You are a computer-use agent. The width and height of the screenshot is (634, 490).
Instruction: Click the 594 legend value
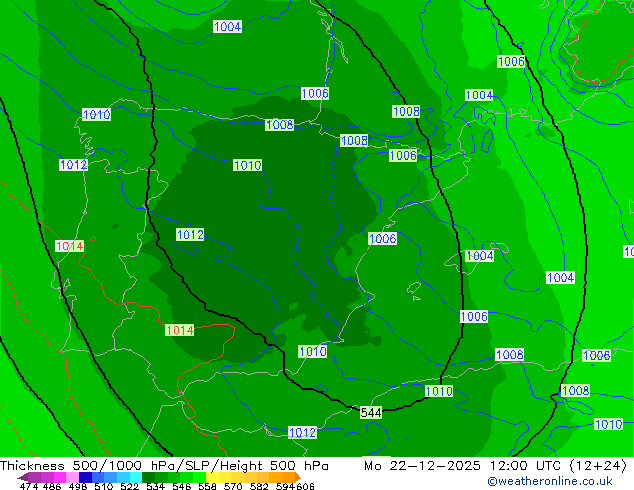[x=285, y=486]
